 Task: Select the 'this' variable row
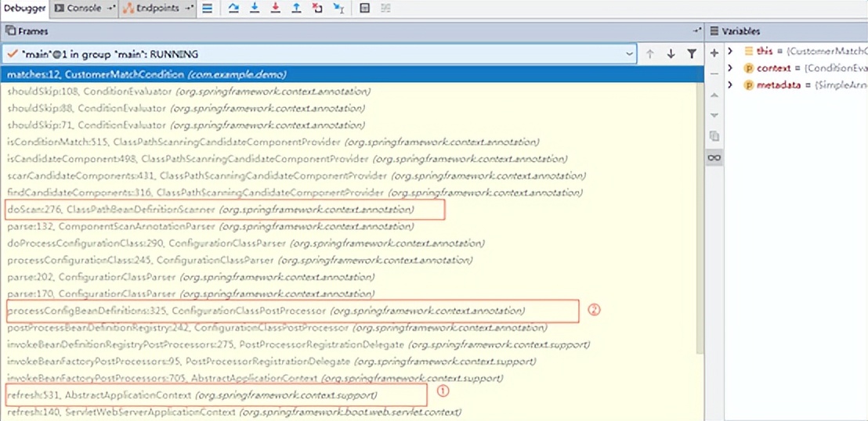tap(796, 51)
